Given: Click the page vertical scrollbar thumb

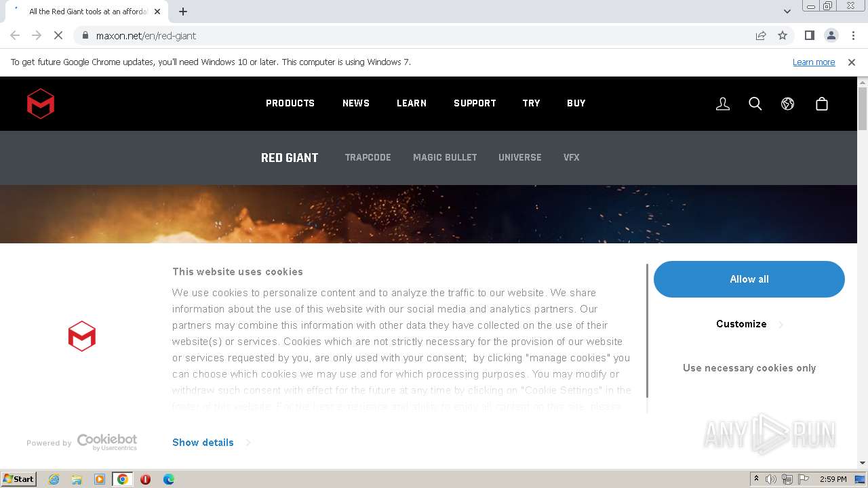Looking at the screenshot, I should 863,108.
